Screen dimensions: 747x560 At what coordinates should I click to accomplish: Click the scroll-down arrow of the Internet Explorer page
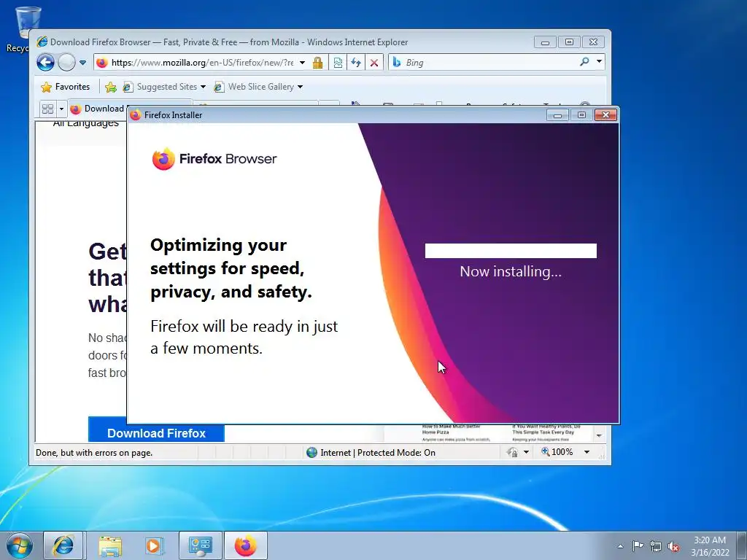600,435
